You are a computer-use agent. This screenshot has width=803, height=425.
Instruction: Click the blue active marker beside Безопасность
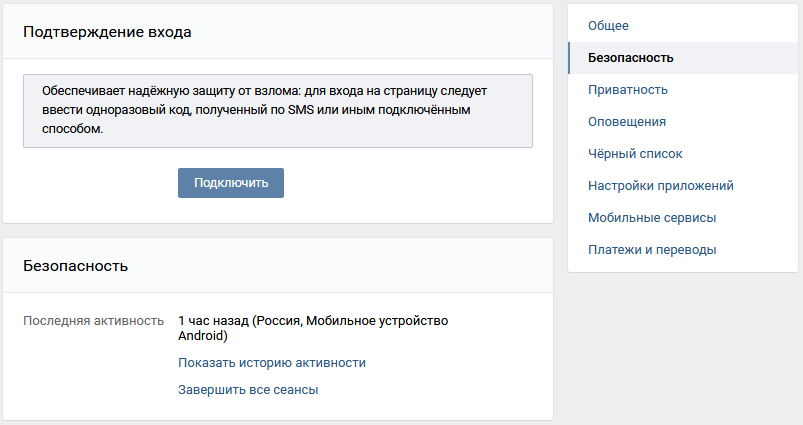(569, 58)
